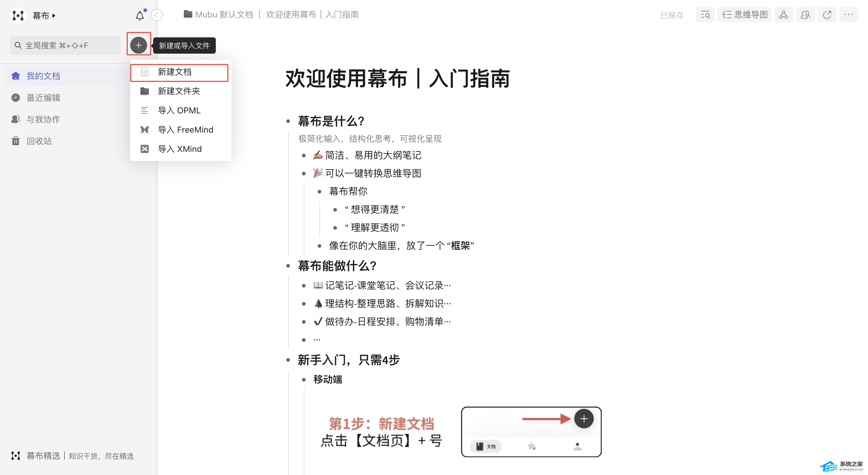Image resolution: width=868 pixels, height=475 pixels.
Task: Click the 第1步：新建文档 tutorial image
Action: pos(460,432)
